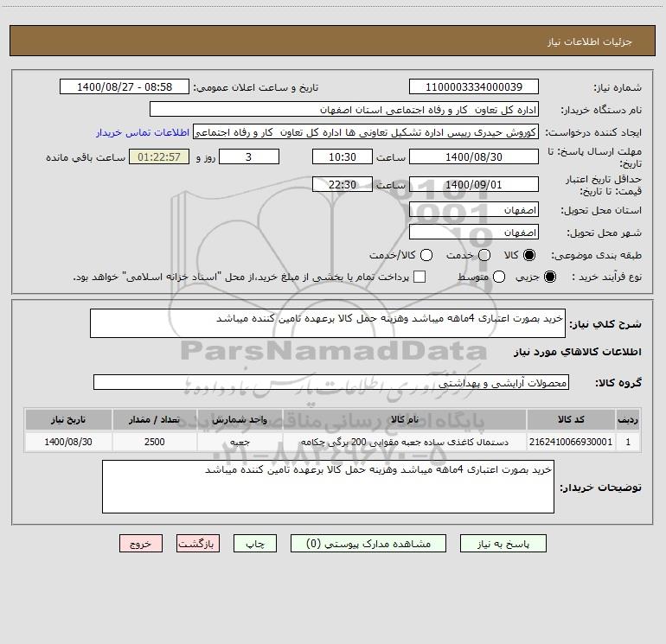Viewport: 666px width, 644px height.
Task: Click the پاسخ به نیاز button
Action: [503, 544]
